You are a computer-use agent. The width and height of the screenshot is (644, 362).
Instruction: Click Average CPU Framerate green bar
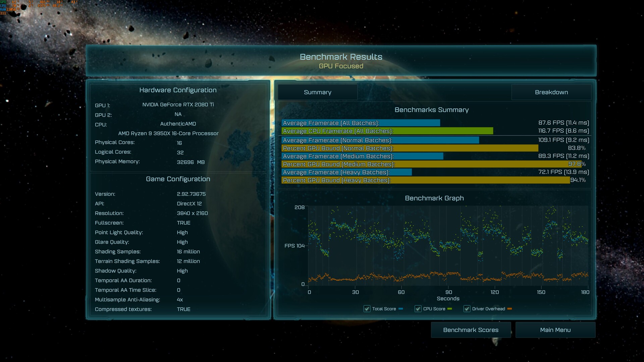387,131
